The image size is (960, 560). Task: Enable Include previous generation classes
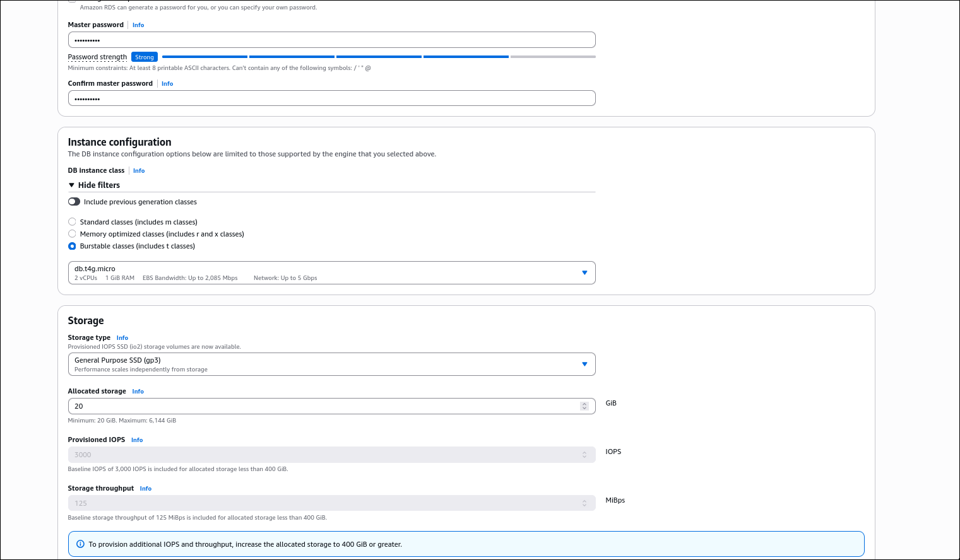point(74,201)
